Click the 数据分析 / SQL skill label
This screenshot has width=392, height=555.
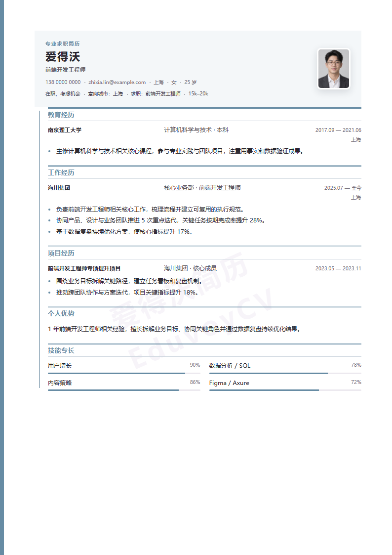pyautogui.click(x=230, y=366)
